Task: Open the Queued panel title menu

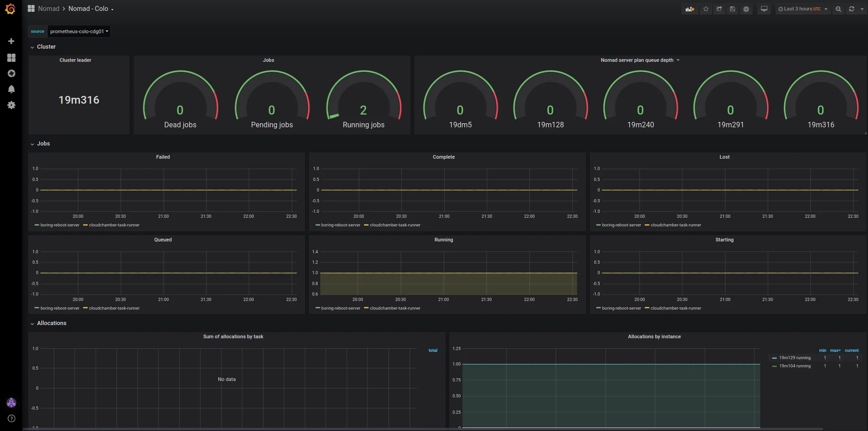Action: point(163,240)
